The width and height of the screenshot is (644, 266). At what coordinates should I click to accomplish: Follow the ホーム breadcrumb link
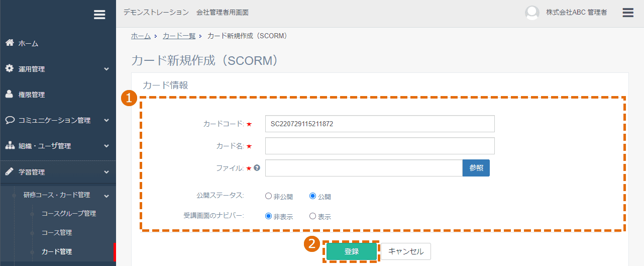[x=141, y=36]
